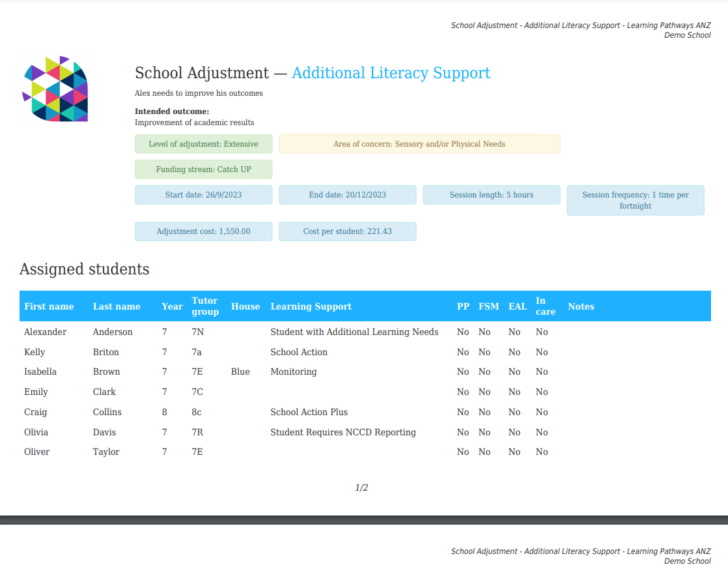
Task: Click the Learning Support column header
Action: [311, 306]
